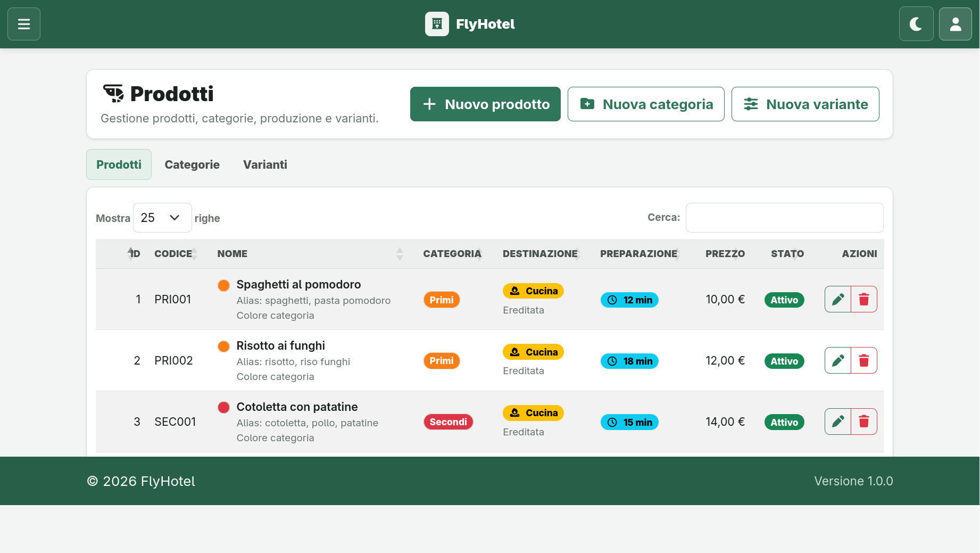Click the orange color dot for Risotto

(224, 346)
